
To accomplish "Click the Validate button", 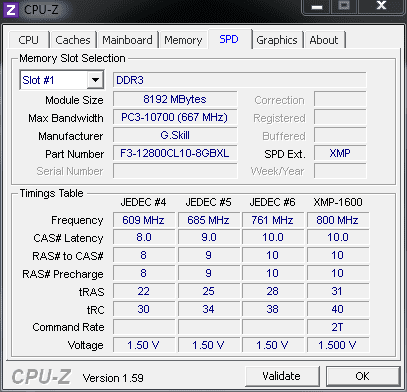I will click(282, 376).
